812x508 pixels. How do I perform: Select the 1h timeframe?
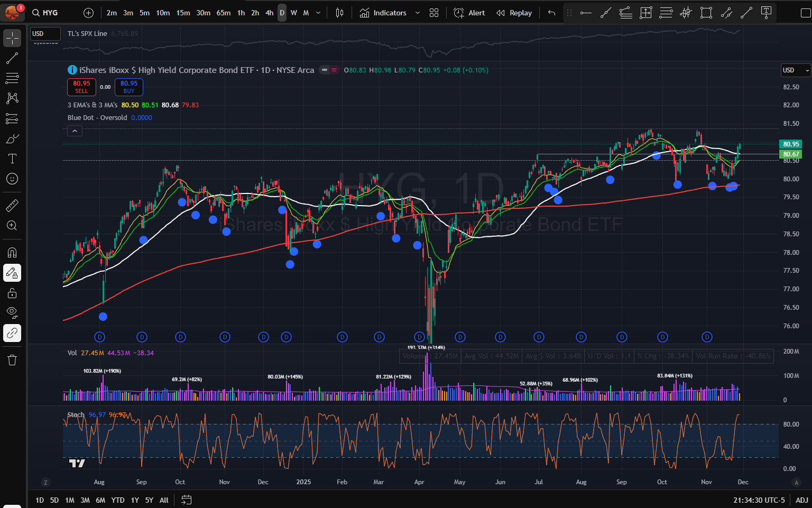241,13
